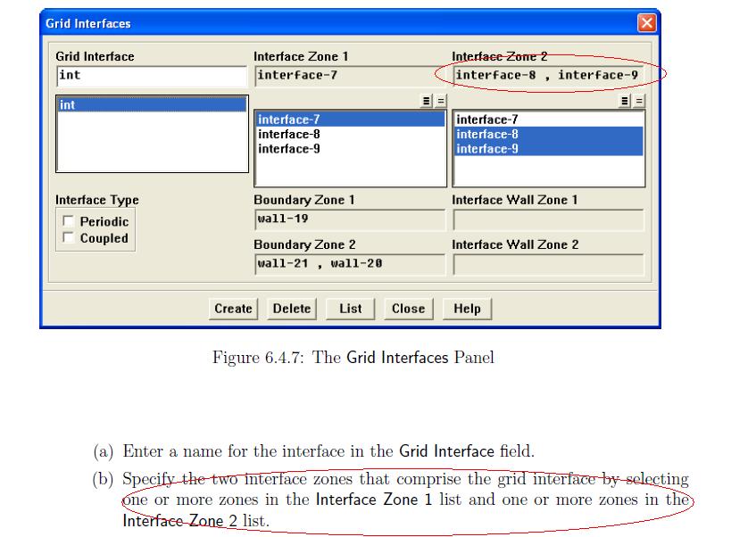Click the List button
The height and width of the screenshot is (537, 756).
pos(350,309)
